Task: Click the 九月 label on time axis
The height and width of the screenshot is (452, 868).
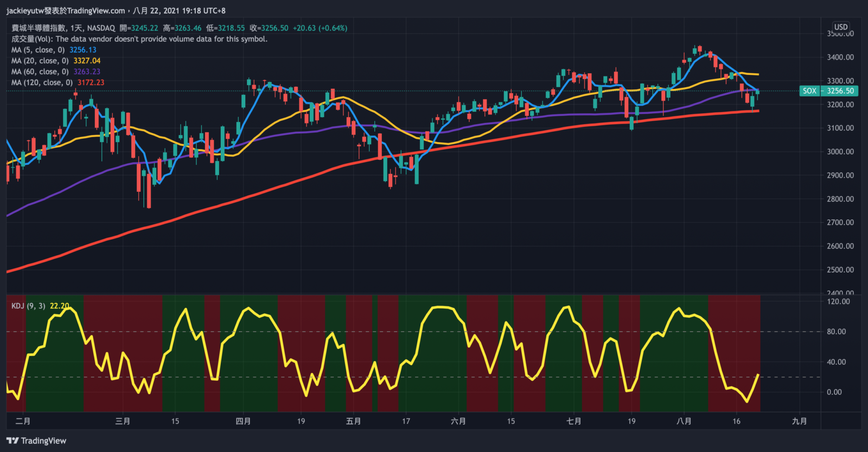Action: point(799,421)
